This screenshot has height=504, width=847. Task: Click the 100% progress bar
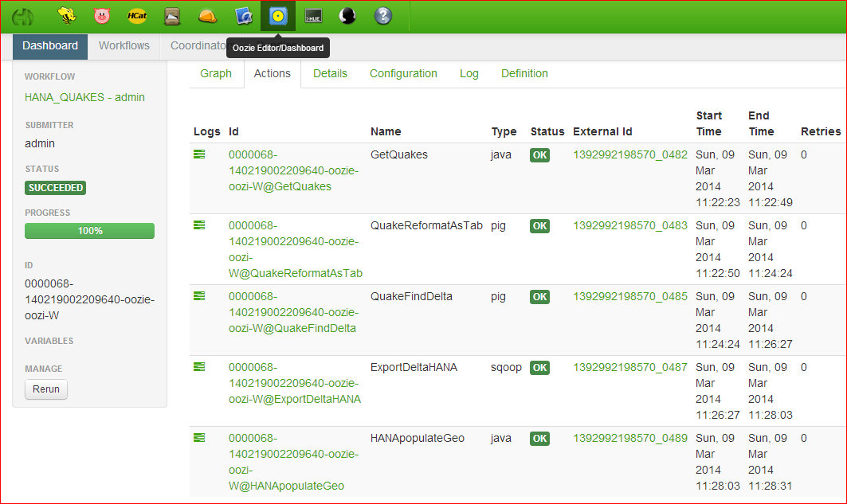(90, 231)
